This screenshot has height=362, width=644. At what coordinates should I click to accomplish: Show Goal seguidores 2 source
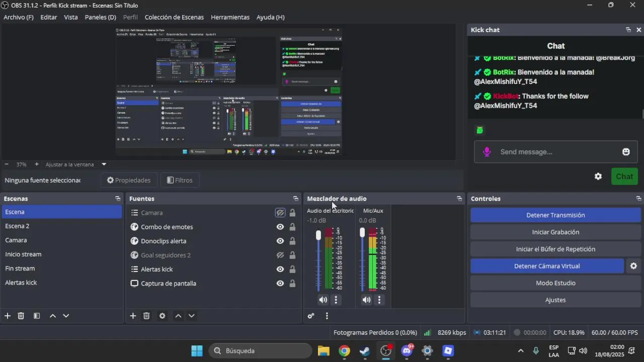coord(280,255)
